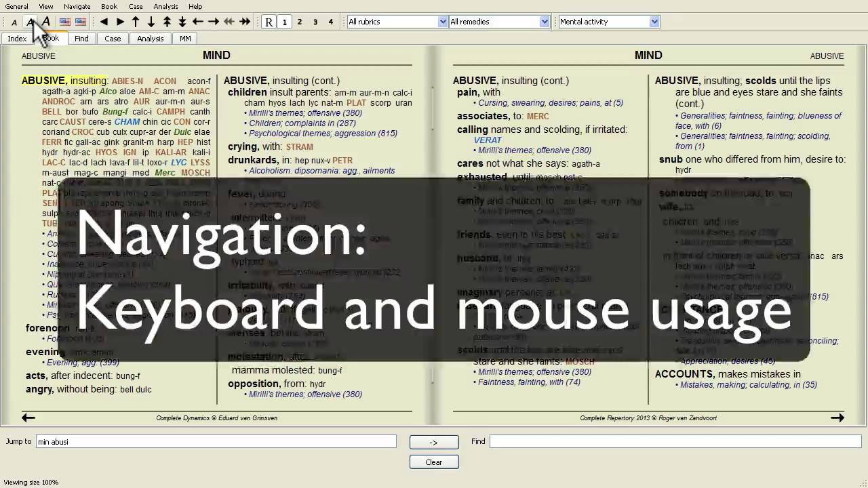Go to next page with bottom-right page arrow
868x488 pixels.
[x=837, y=418]
